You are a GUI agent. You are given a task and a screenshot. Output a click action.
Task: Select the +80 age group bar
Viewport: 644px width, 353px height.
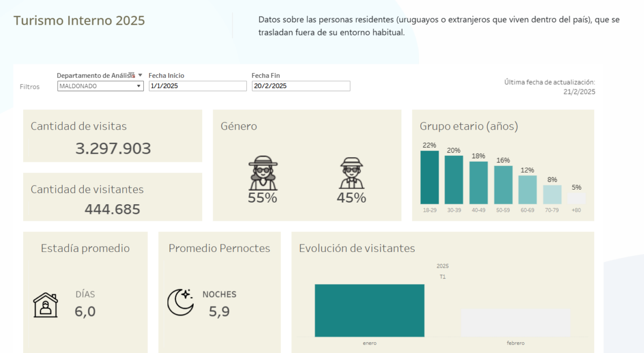(577, 198)
